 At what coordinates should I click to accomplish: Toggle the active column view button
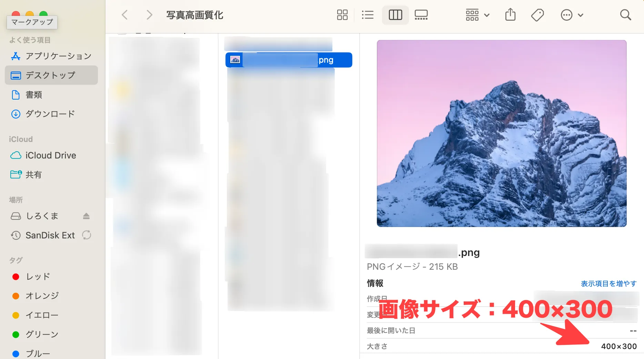(x=395, y=15)
